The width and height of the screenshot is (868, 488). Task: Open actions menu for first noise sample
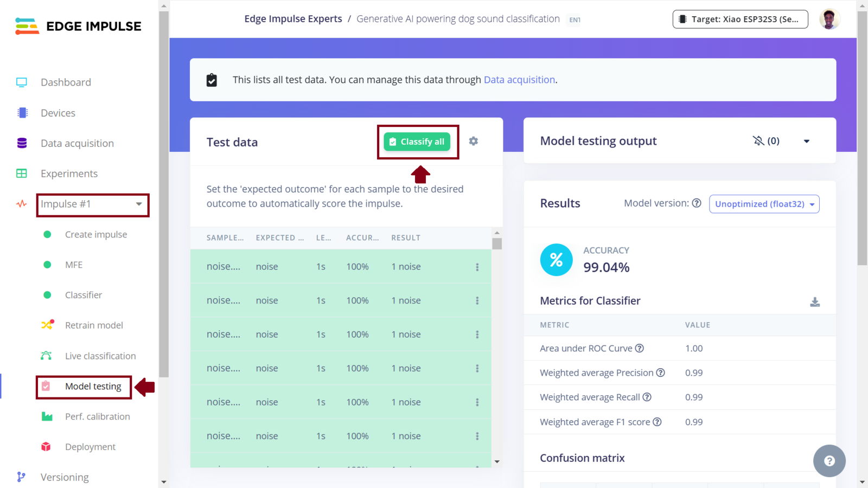pos(477,267)
